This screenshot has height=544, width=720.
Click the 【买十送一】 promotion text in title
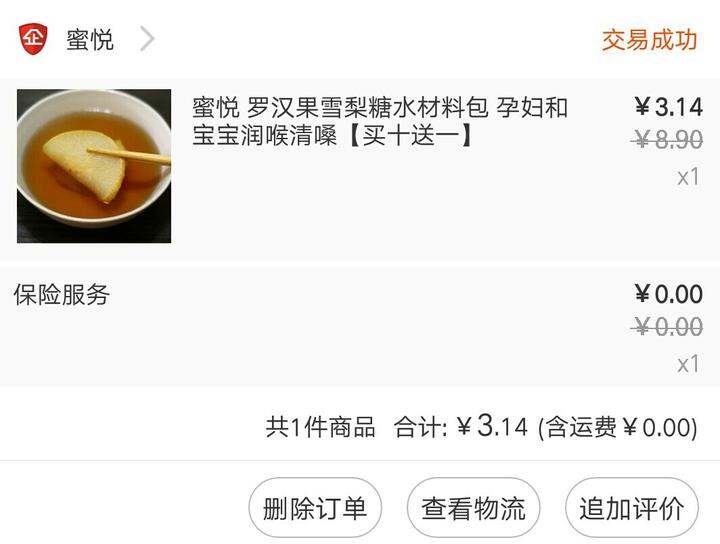(411, 136)
